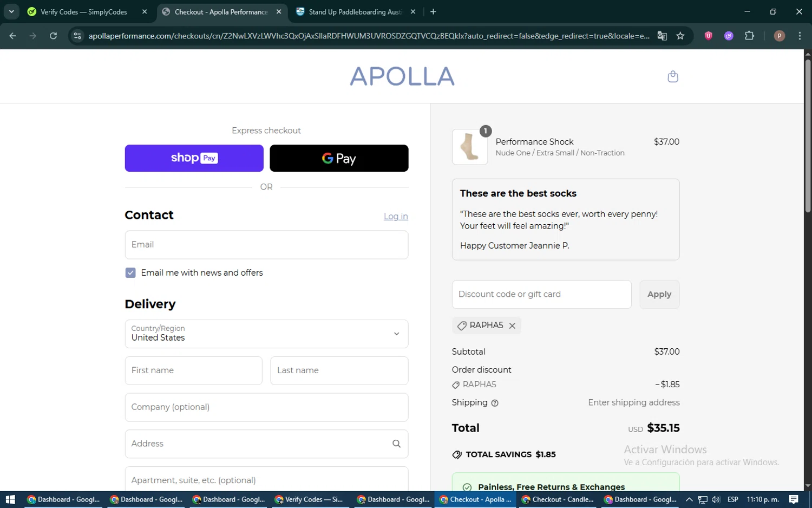Click the browser address bar URL
Viewport: 812px width, 508px height.
(x=369, y=36)
